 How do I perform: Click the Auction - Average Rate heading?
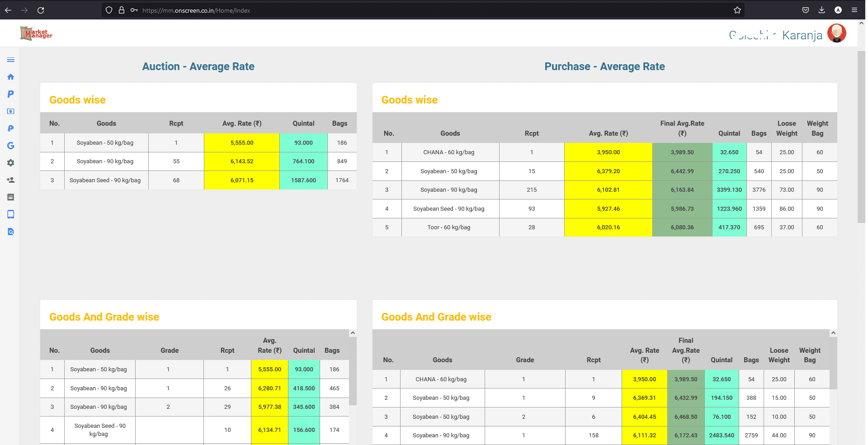[198, 66]
